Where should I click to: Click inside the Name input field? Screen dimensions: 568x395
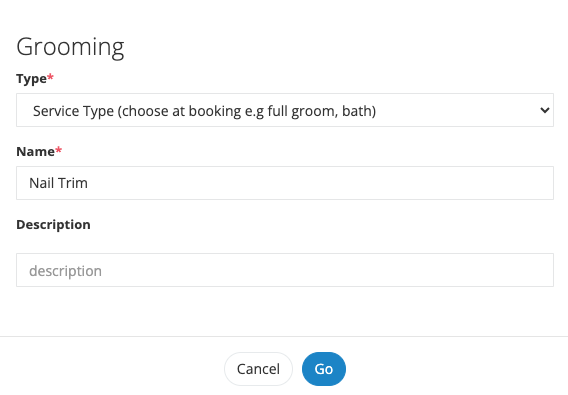(285, 183)
